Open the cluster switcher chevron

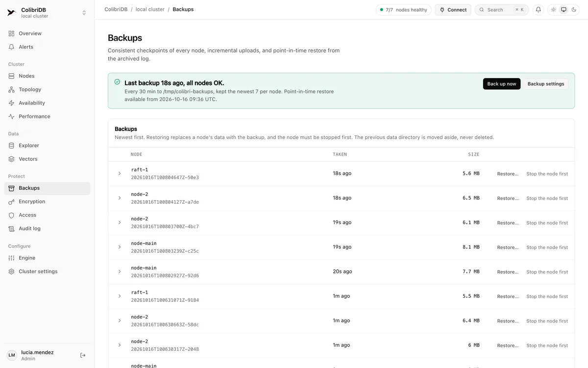pos(84,13)
